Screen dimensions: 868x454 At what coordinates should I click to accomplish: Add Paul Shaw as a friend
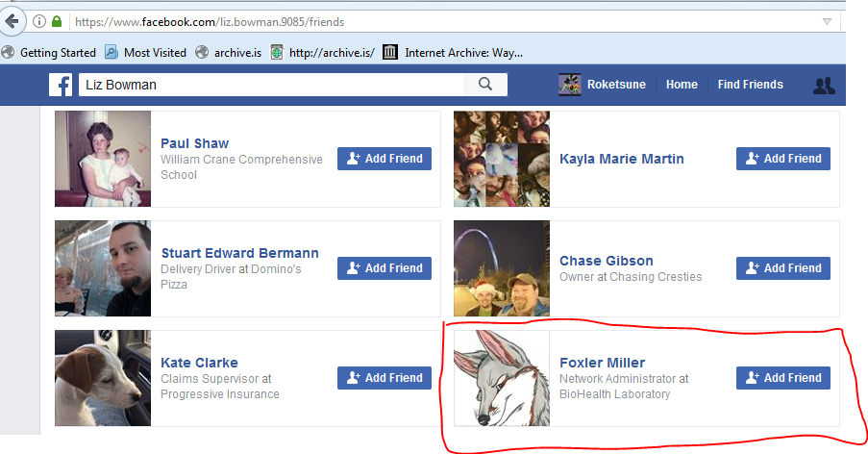(384, 159)
